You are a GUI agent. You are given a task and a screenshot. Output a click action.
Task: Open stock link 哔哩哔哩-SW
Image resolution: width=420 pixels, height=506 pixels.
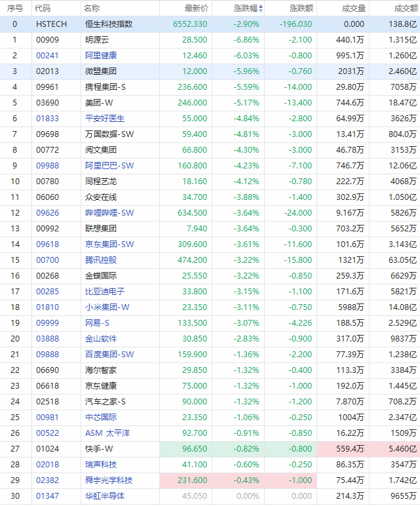coord(109,212)
